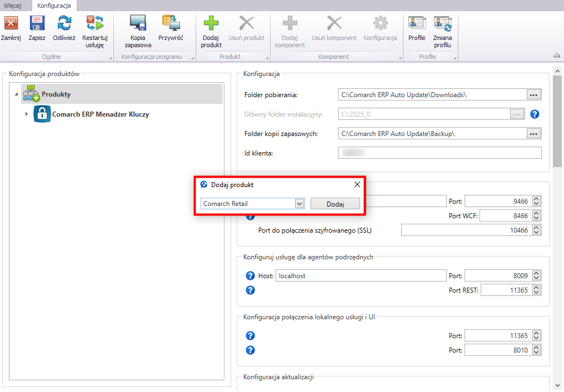Close the Dodaj produkt dialog
Viewport: 564px width, 392px height.
point(357,184)
